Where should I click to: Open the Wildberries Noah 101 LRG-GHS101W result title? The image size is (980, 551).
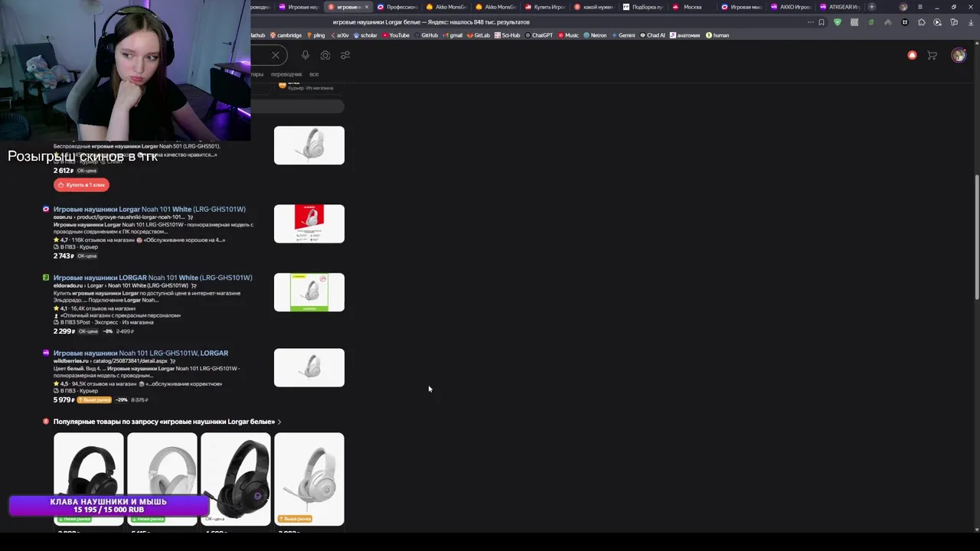[x=141, y=353]
